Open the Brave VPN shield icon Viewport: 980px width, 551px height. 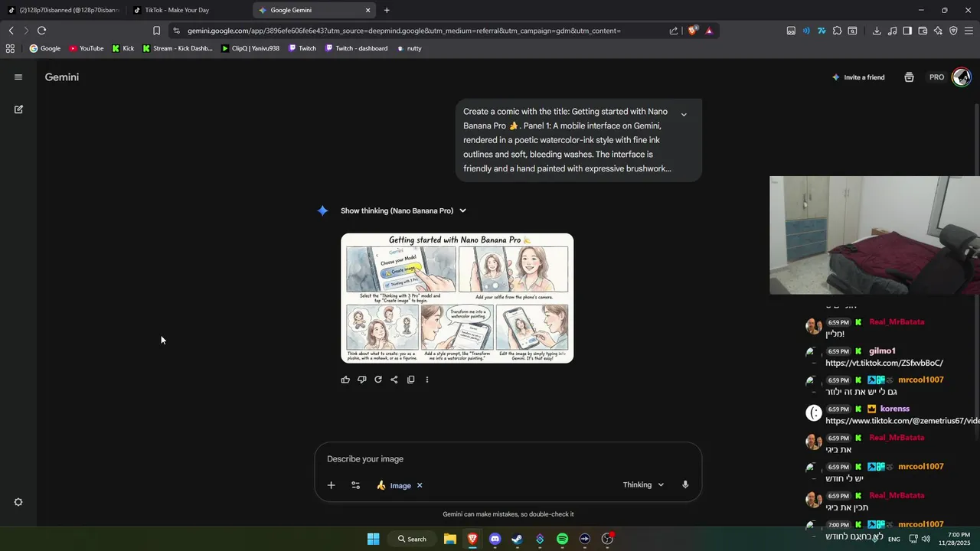click(x=953, y=31)
